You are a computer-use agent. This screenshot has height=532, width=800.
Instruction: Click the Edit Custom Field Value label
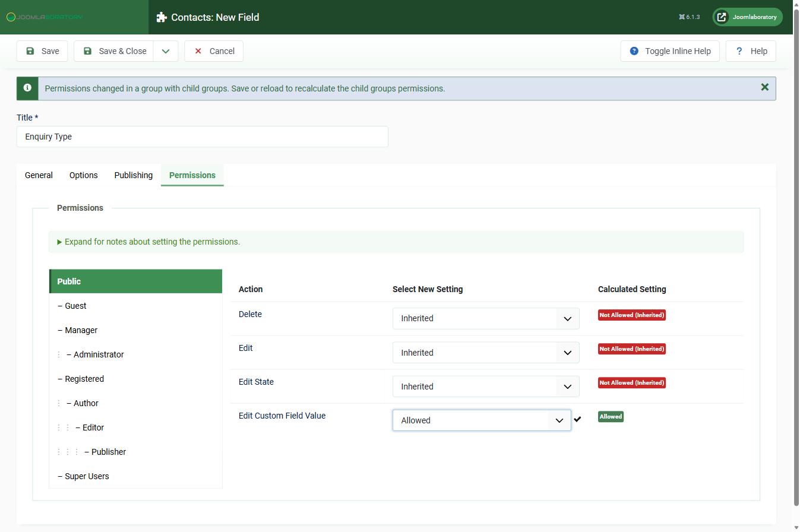[x=282, y=416]
